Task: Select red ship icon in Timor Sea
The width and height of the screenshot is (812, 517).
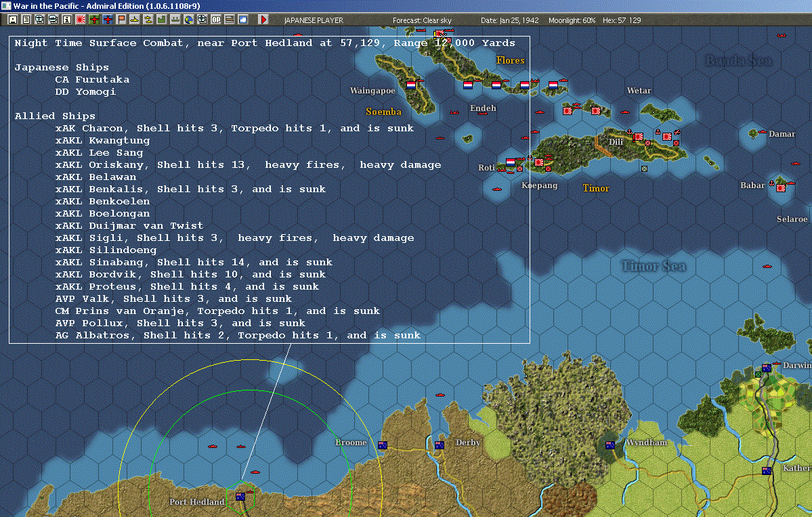Action: 767,267
